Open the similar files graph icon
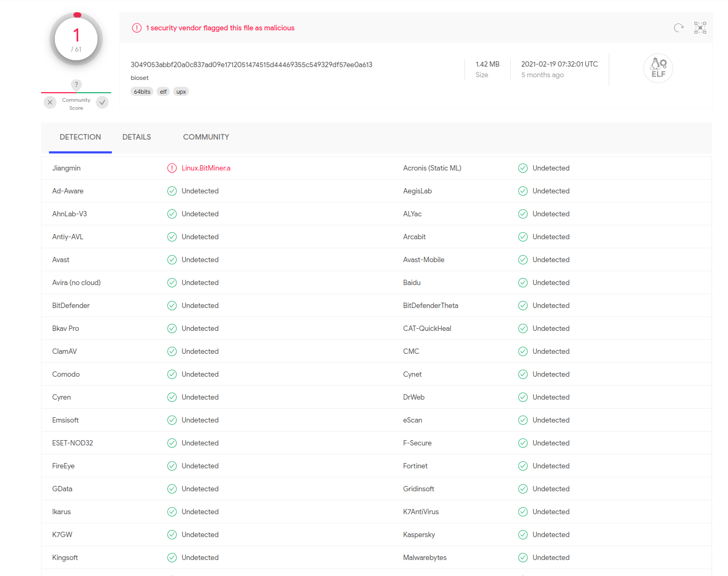The width and height of the screenshot is (728, 576). [700, 28]
